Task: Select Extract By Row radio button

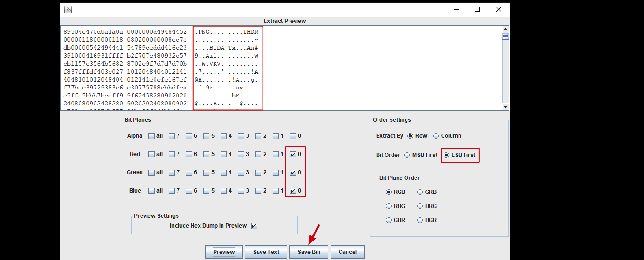Action: click(x=410, y=136)
